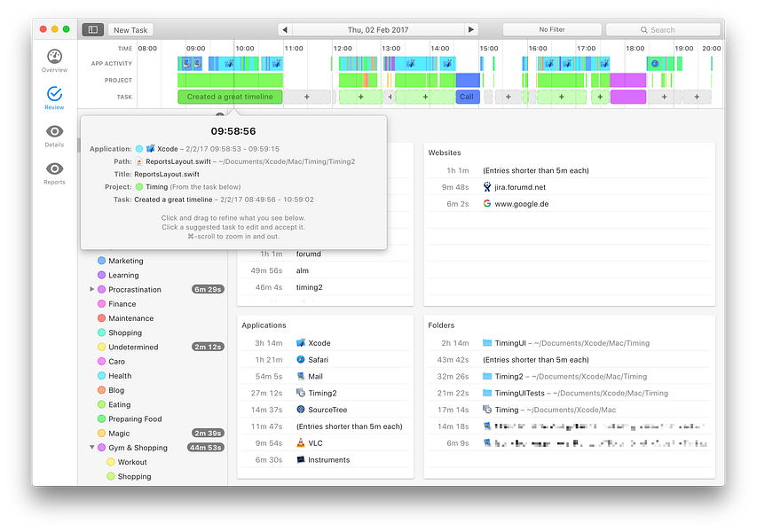This screenshot has height=532, width=757.
Task: Expand the Procrastination project
Action: tap(91, 289)
